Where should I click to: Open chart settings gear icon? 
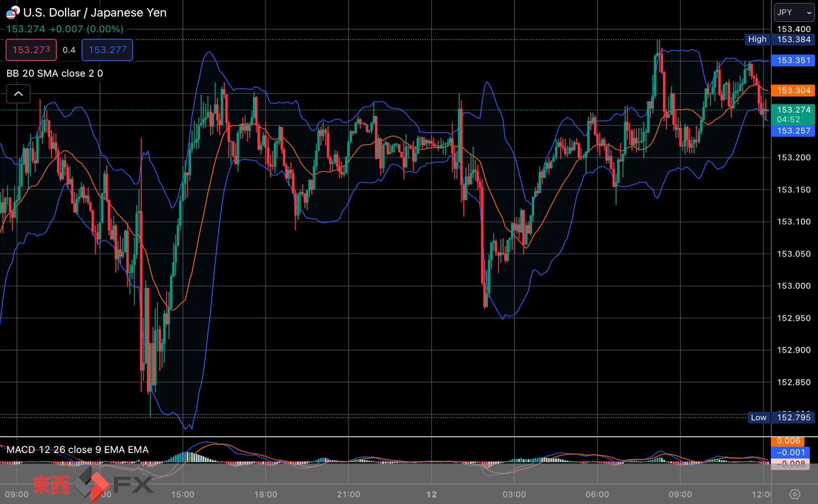[x=794, y=494]
